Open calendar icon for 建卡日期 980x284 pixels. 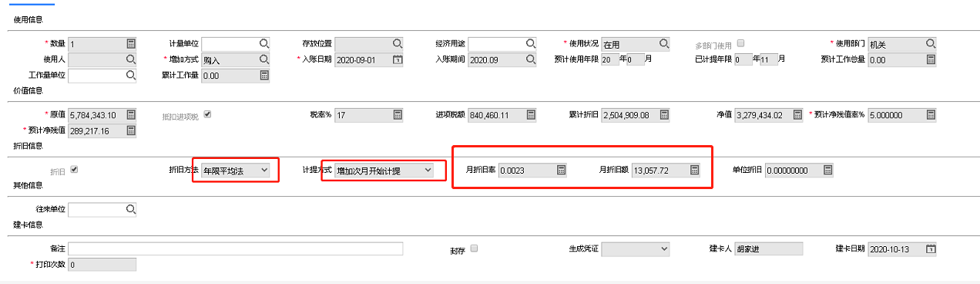coord(930,249)
